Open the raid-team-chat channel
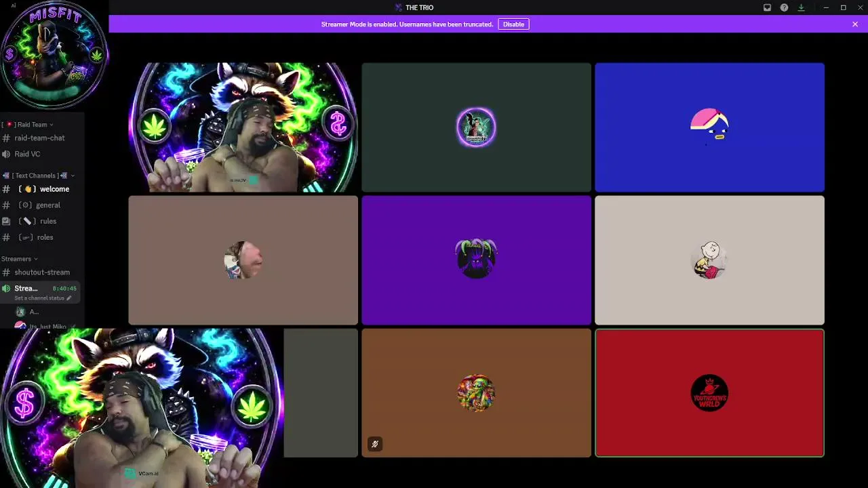 point(41,138)
